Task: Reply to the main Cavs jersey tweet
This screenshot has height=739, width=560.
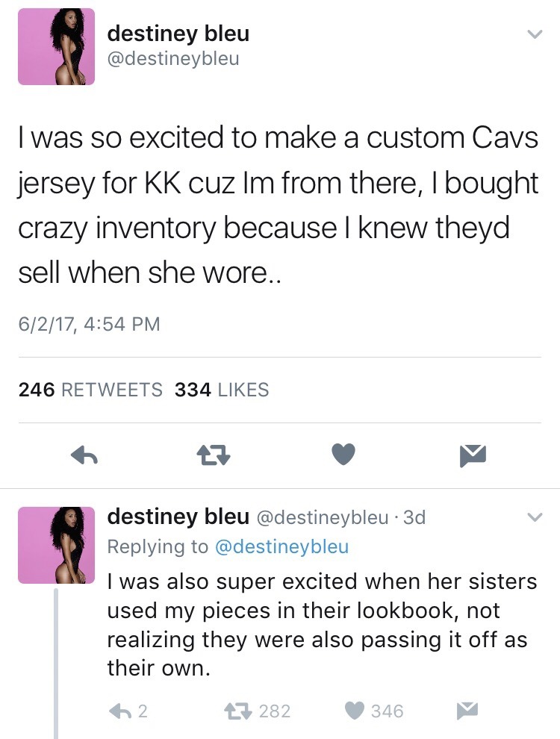Action: point(86,455)
